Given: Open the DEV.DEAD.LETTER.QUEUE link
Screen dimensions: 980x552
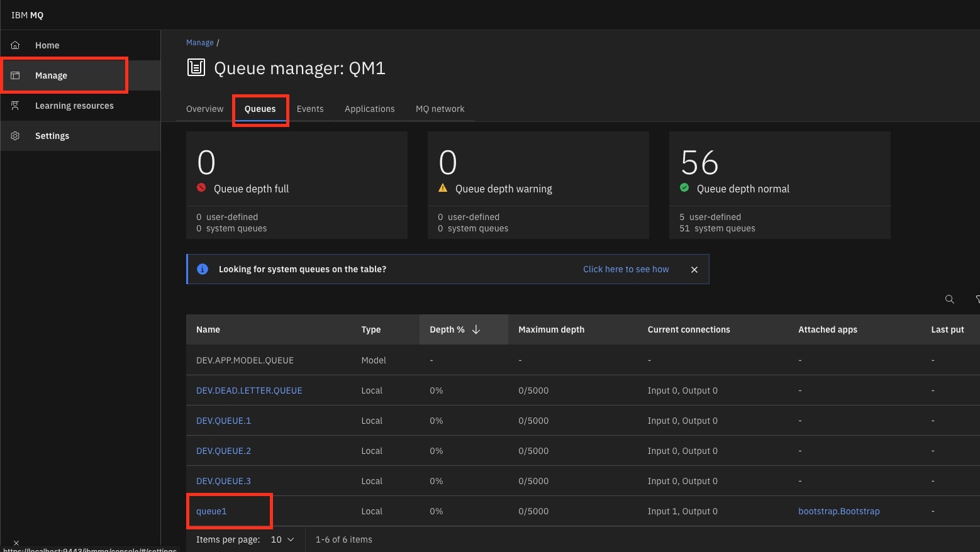Looking at the screenshot, I should tap(249, 390).
